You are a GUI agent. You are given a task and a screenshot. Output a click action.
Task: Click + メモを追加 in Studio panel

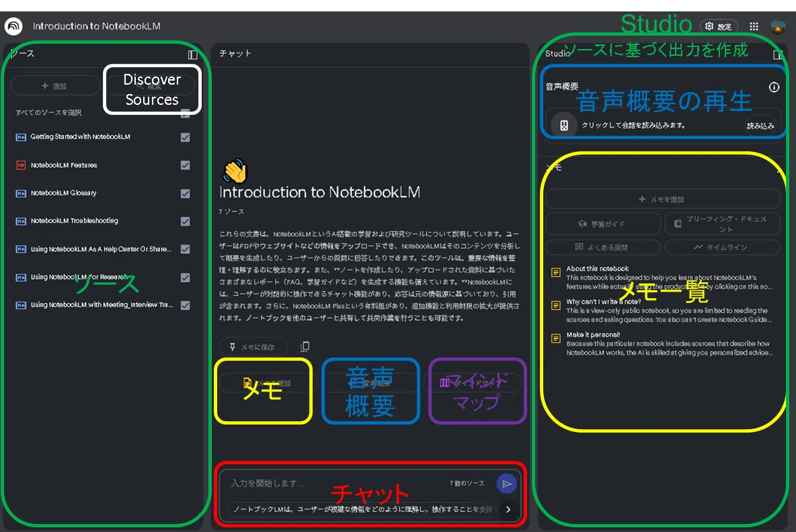click(662, 199)
